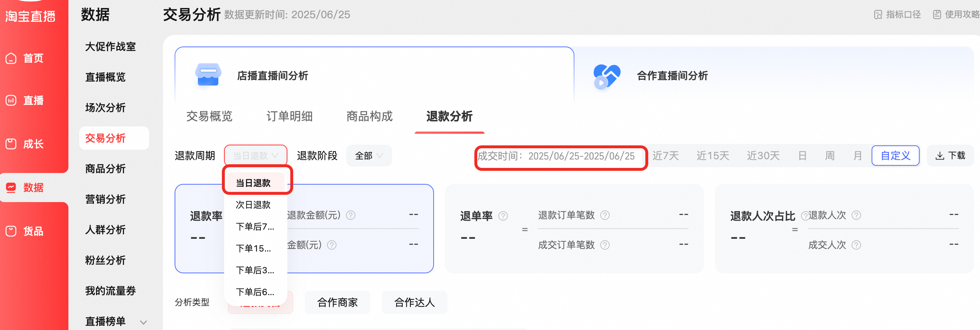
Task: Select the 合作直播间分析 tab card
Action: click(x=774, y=75)
